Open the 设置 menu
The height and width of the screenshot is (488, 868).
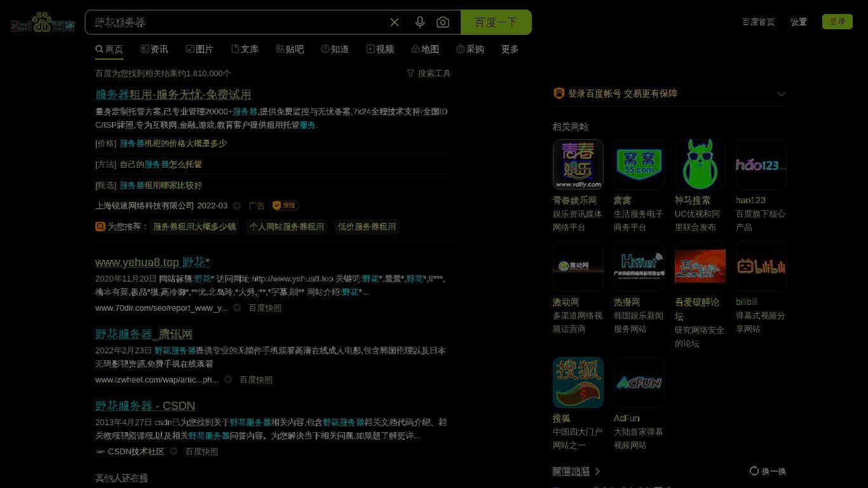[x=798, y=22]
